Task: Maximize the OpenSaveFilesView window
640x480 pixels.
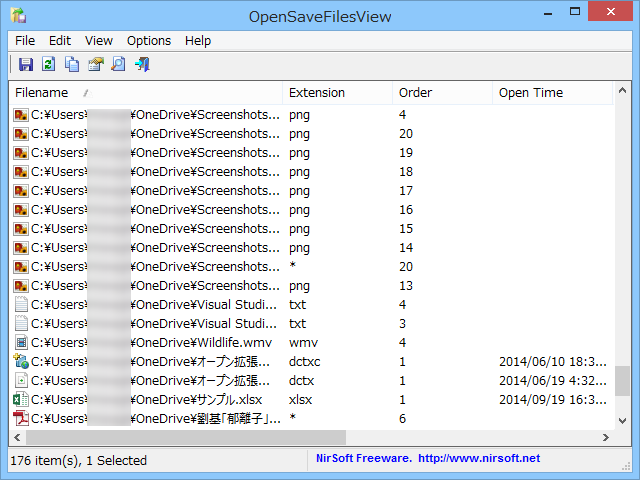Action: tap(575, 12)
